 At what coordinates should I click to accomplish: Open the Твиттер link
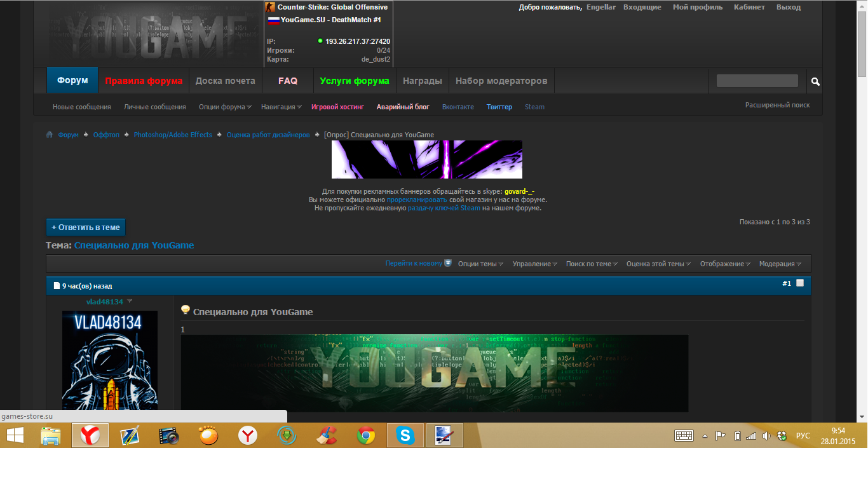pyautogui.click(x=499, y=107)
